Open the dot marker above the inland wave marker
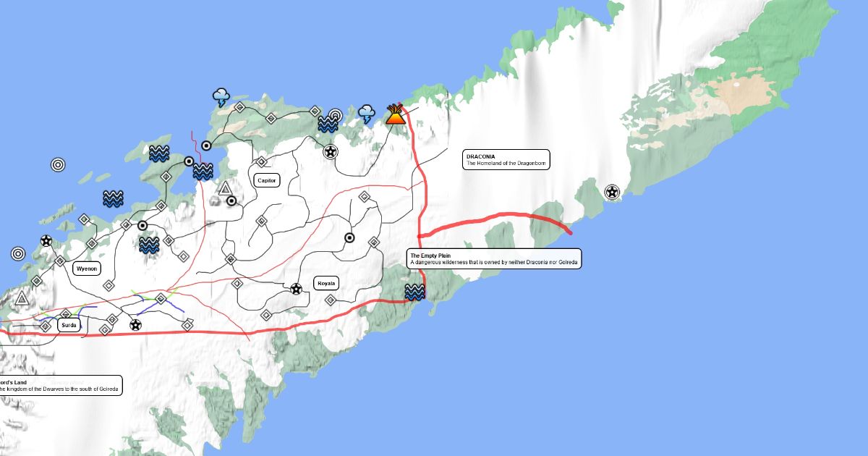Screen dimensions: 868x456 [142, 225]
